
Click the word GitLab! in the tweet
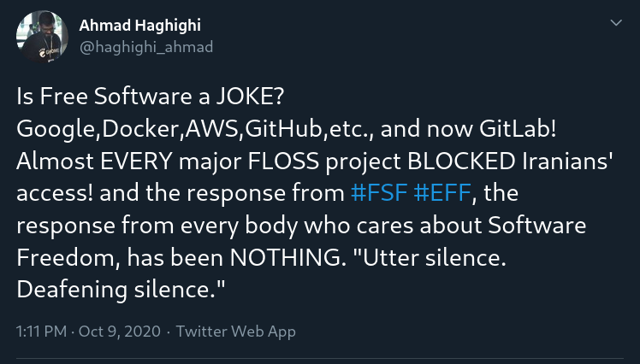point(518,129)
